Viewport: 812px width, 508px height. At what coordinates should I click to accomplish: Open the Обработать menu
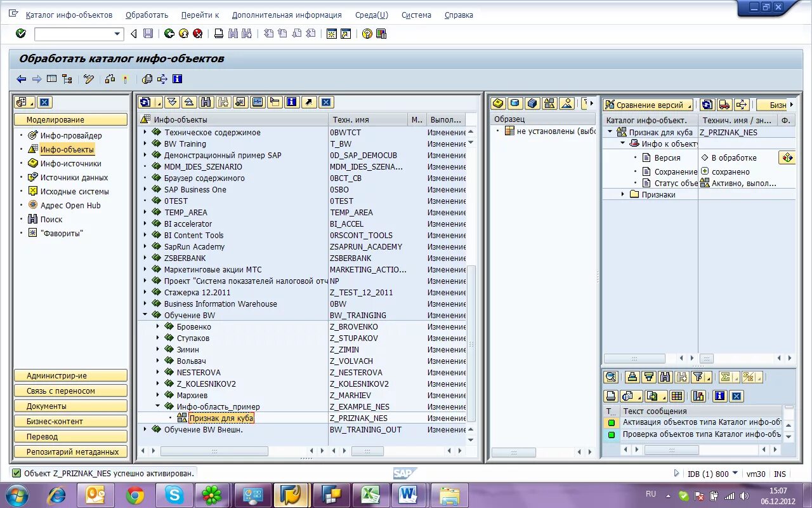click(147, 15)
